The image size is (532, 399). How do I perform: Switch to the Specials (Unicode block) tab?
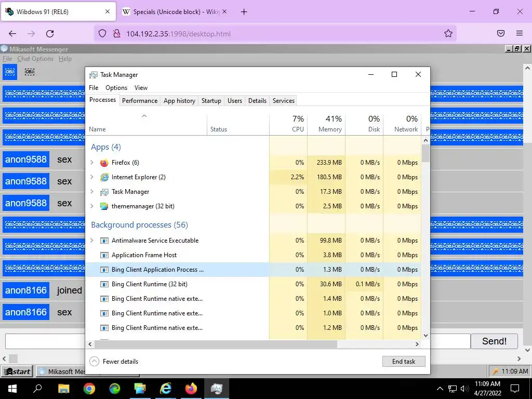click(174, 12)
